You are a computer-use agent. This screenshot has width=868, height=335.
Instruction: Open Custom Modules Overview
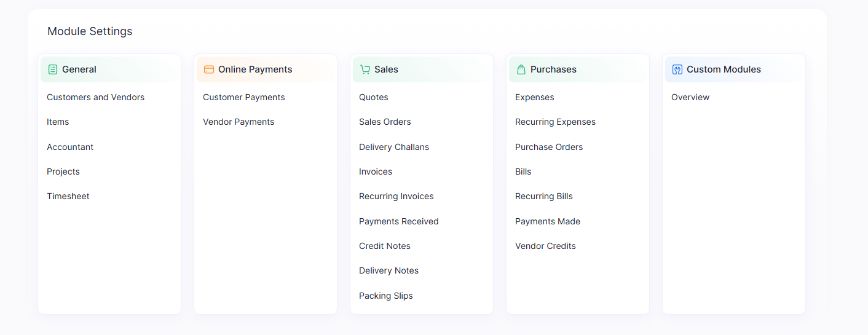[690, 97]
